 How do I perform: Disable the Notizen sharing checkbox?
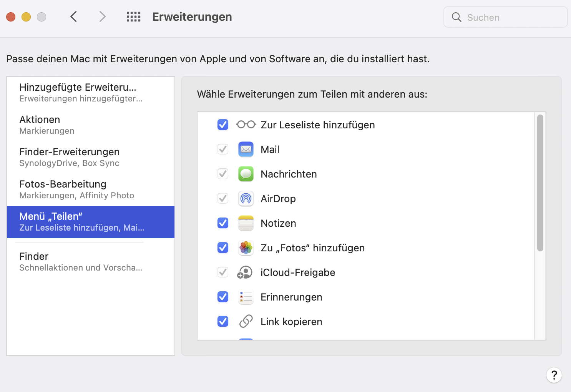[223, 223]
